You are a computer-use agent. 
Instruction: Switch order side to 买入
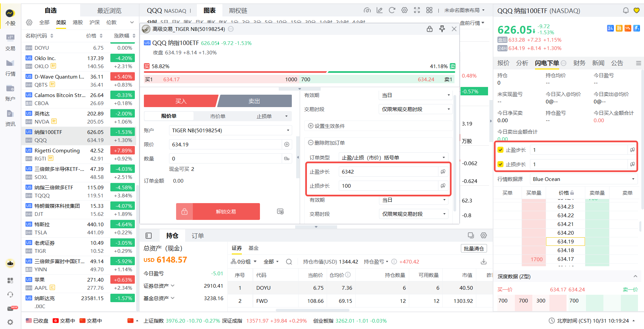[x=180, y=101]
